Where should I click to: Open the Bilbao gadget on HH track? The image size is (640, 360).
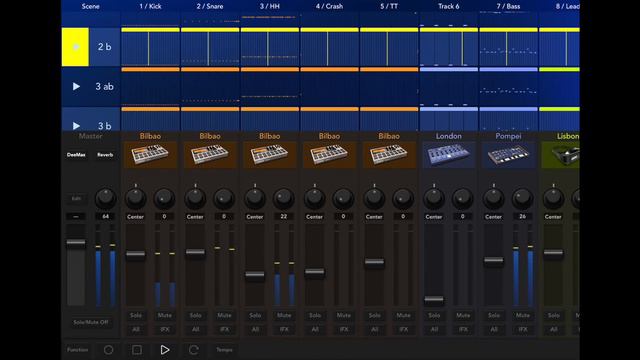point(269,155)
